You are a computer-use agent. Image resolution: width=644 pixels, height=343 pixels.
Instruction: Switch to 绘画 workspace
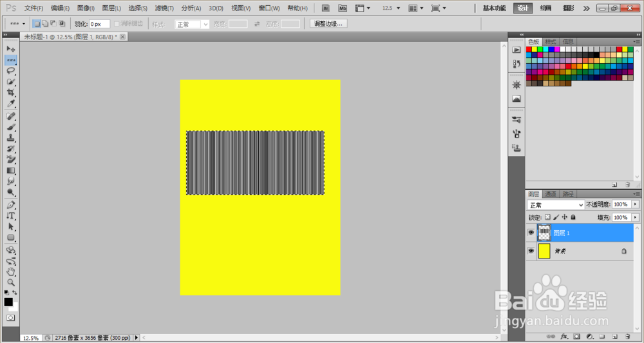pos(545,8)
